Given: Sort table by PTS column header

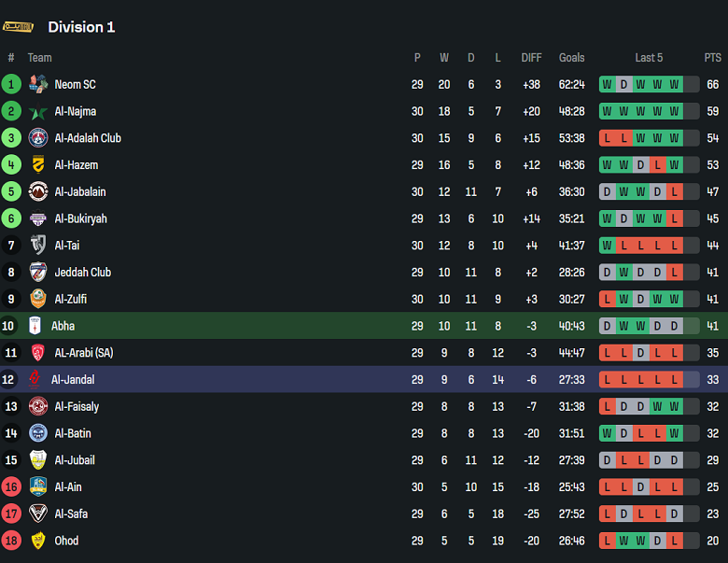Looking at the screenshot, I should coord(713,58).
